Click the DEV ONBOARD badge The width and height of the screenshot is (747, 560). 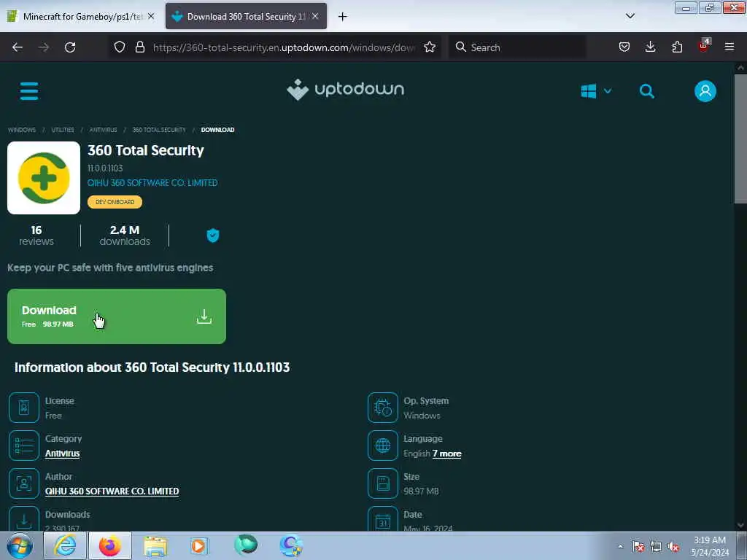[x=115, y=202]
